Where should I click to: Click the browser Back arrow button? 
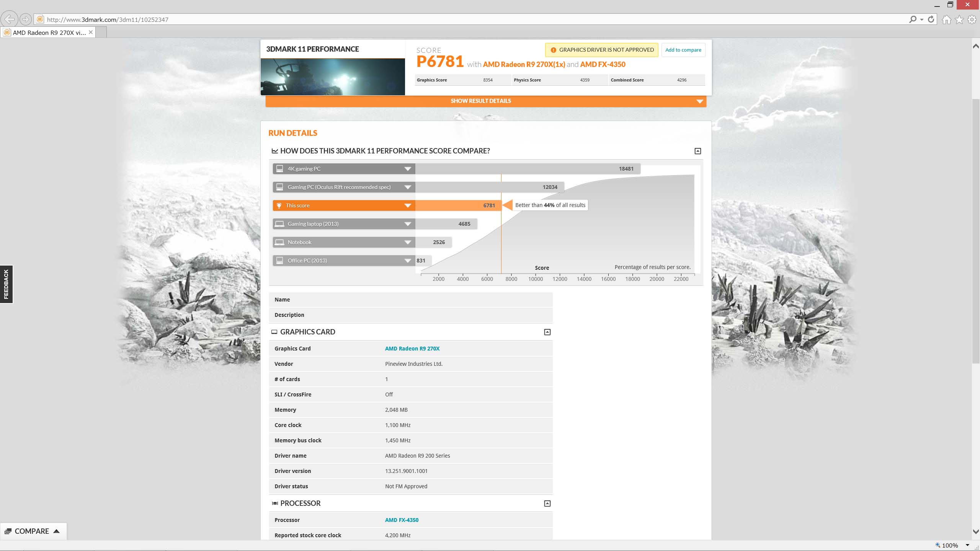[x=10, y=19]
